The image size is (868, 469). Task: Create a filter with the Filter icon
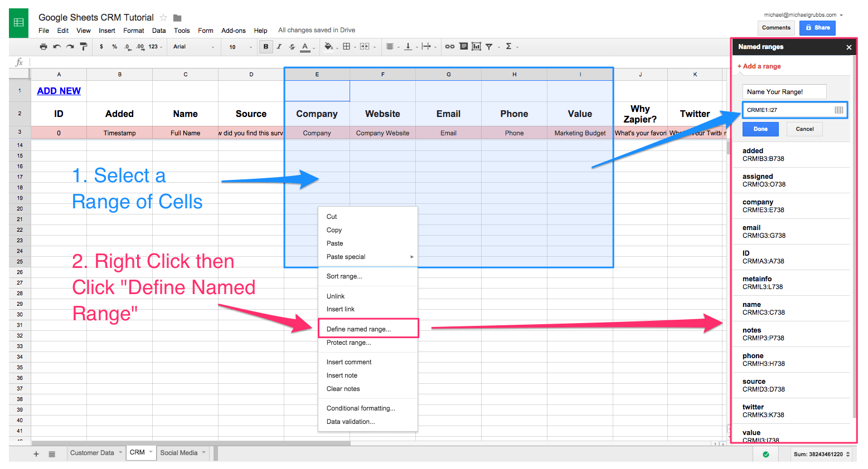[489, 47]
